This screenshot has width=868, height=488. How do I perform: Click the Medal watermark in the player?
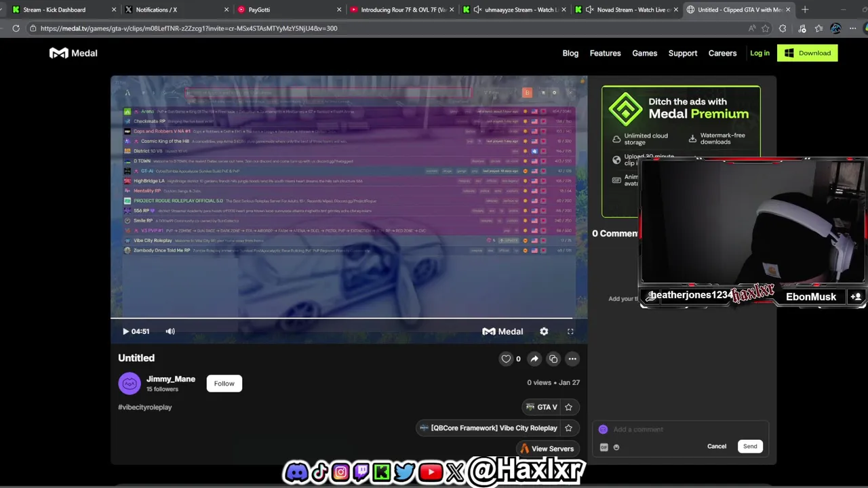point(502,331)
